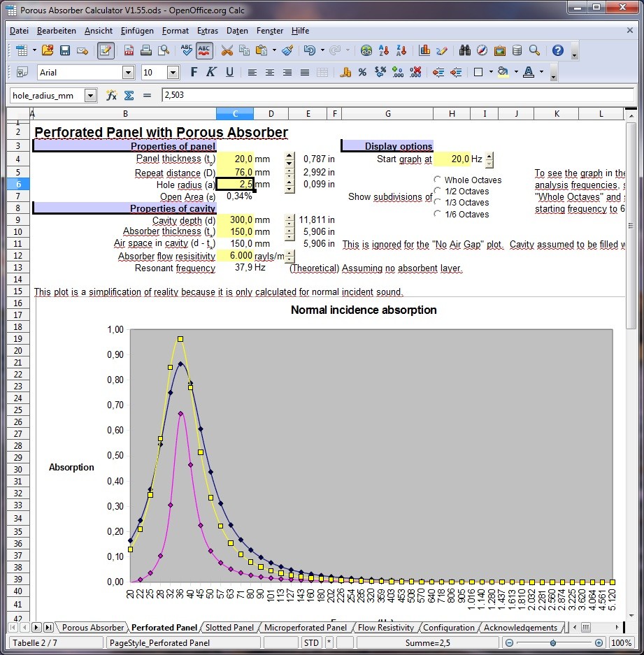Click the zoom slider at bottom right
Image resolution: width=644 pixels, height=655 pixels.
click(x=552, y=643)
